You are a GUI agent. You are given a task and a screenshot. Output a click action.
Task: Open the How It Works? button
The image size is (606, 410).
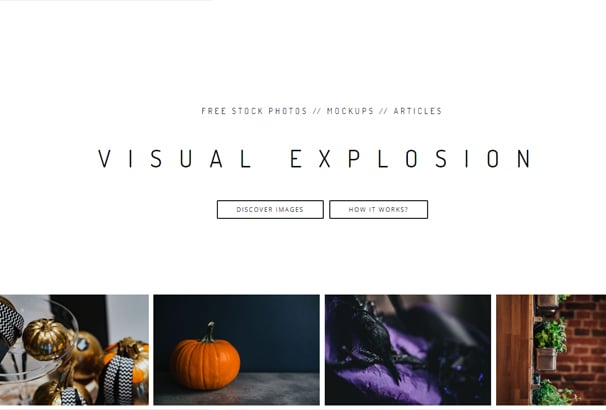(x=378, y=209)
